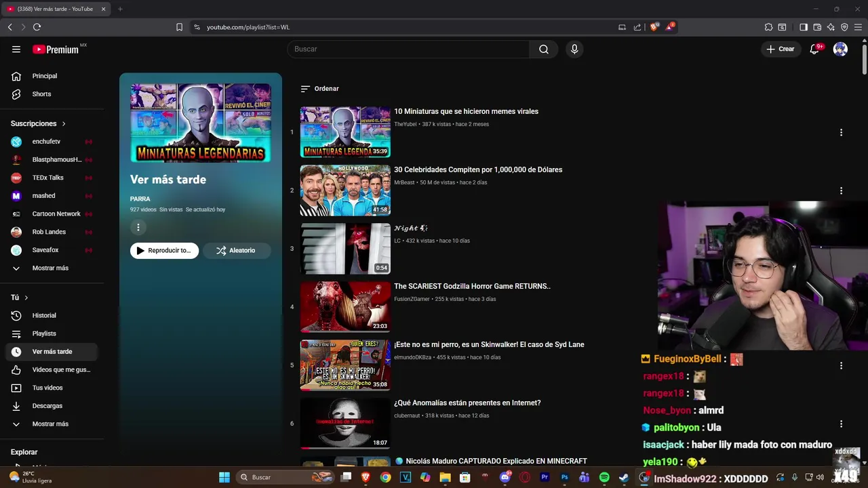The width and height of the screenshot is (868, 488).
Task: Open options for 30 Celebridades video
Action: click(841, 190)
